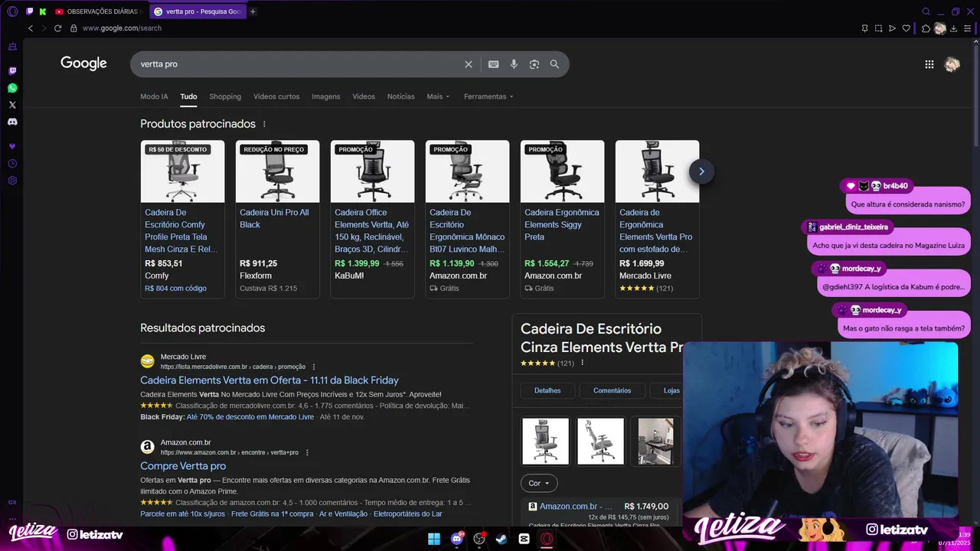Open Opera easy setup menu

tap(967, 28)
